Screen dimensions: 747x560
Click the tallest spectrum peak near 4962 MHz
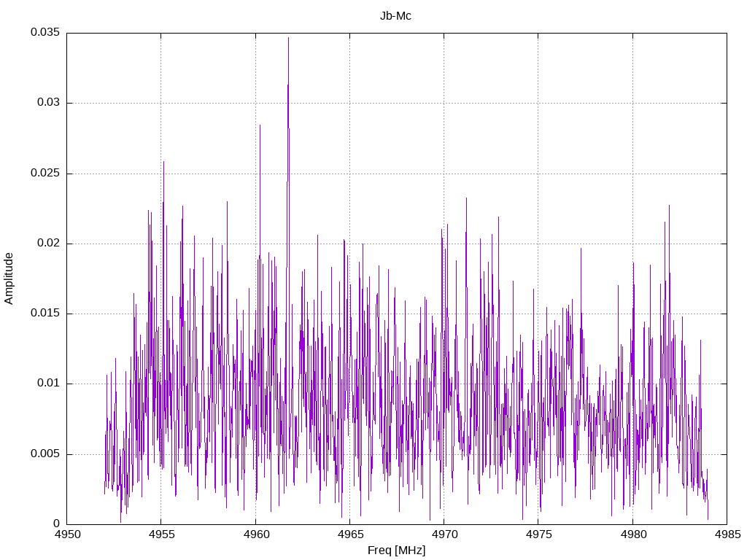click(x=288, y=38)
